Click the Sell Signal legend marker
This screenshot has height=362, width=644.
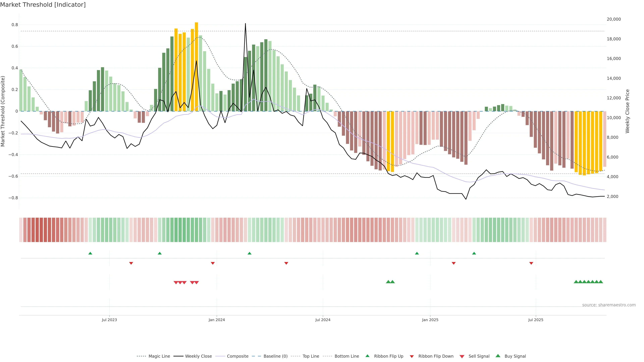pyautogui.click(x=462, y=356)
